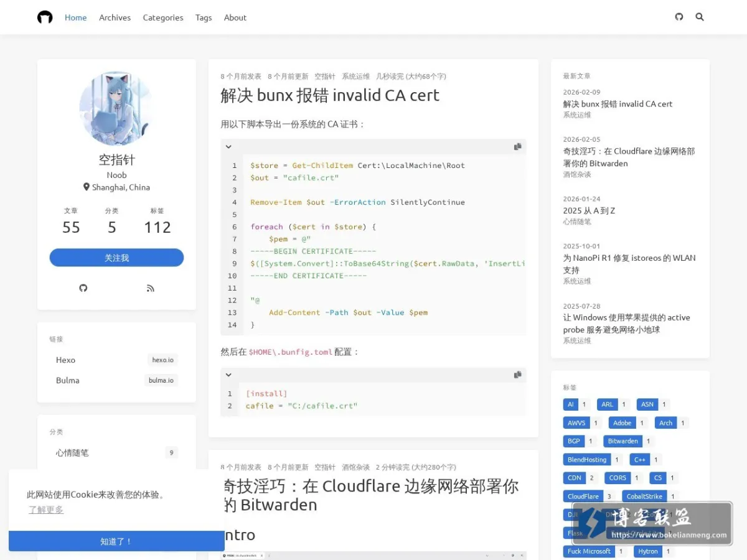Image resolution: width=747 pixels, height=560 pixels.
Task: Select the BGP tag
Action: click(573, 441)
